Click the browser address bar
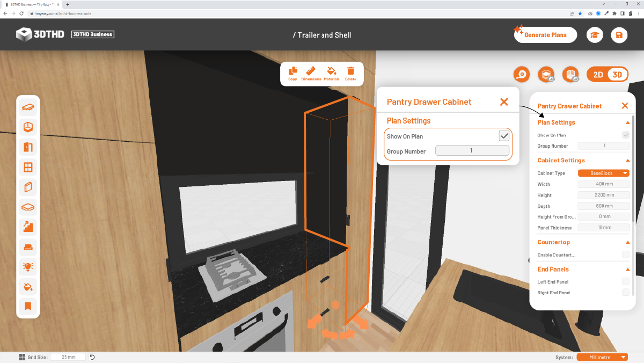Viewport: 644px width, 363px height. click(x=301, y=13)
